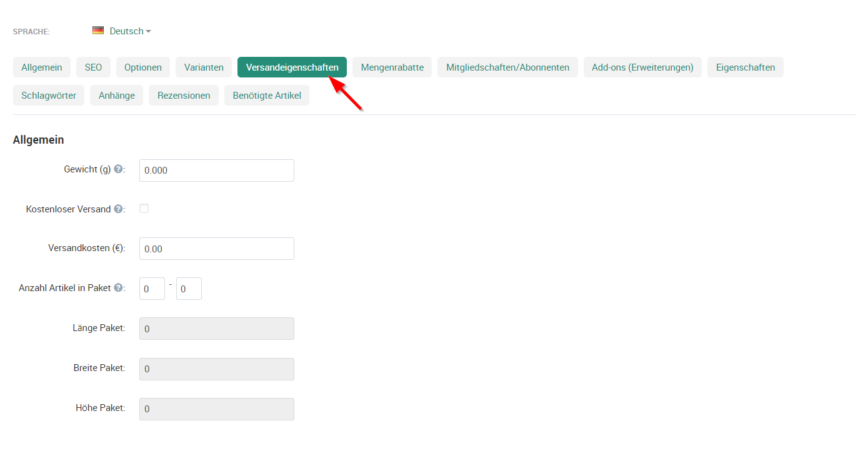Select the Varianten tab

204,67
